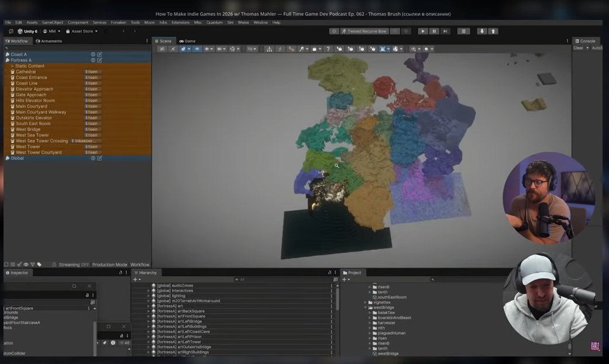Switch to the Game tab

(x=187, y=41)
